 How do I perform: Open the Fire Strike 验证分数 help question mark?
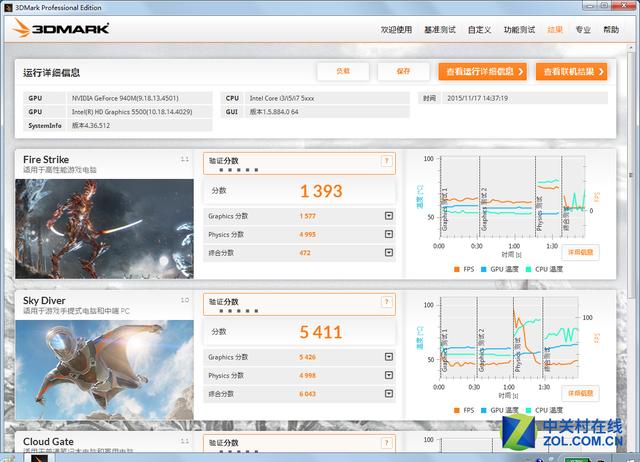click(387, 161)
